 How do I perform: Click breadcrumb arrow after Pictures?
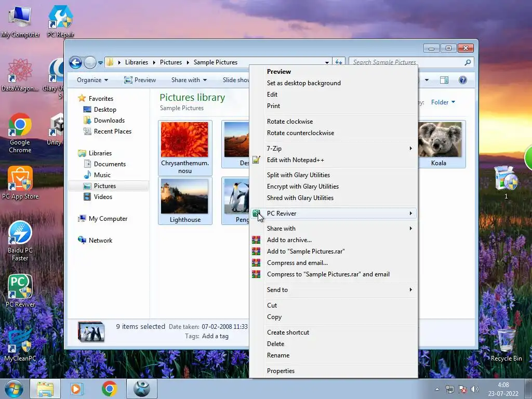pyautogui.click(x=188, y=62)
